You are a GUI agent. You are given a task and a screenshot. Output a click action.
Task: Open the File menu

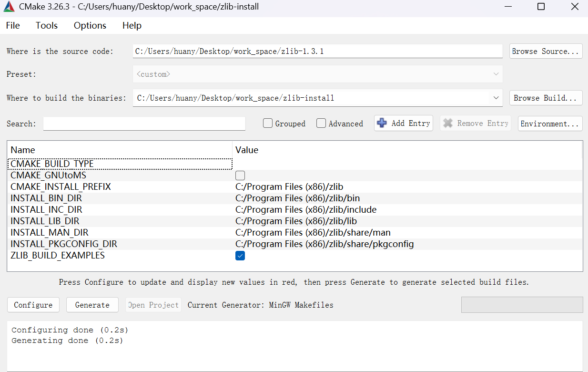pos(13,26)
